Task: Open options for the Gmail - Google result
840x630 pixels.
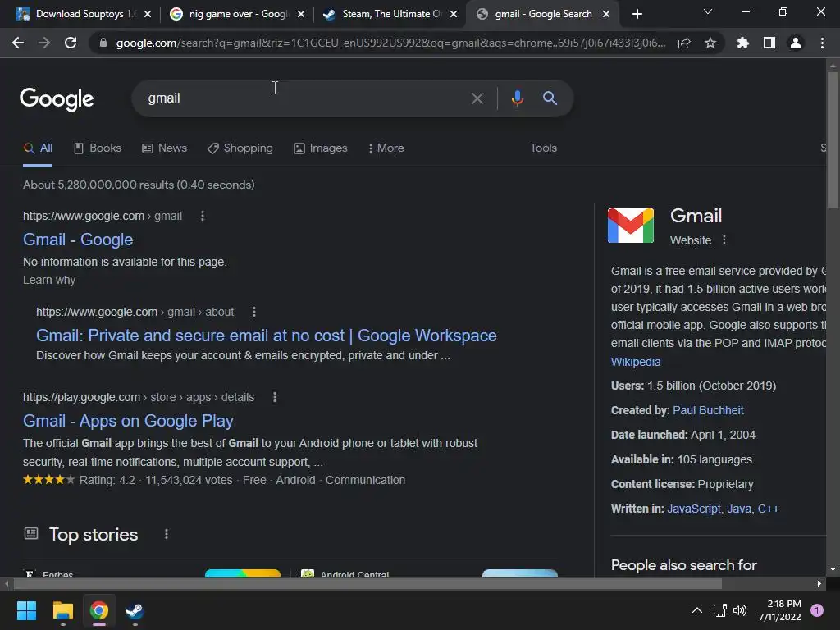Action: click(203, 216)
